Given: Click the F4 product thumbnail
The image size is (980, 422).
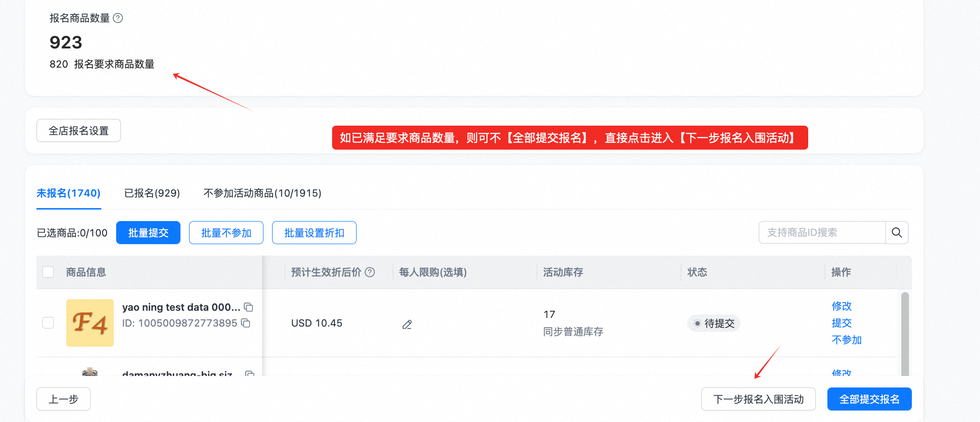Looking at the screenshot, I should click(90, 323).
